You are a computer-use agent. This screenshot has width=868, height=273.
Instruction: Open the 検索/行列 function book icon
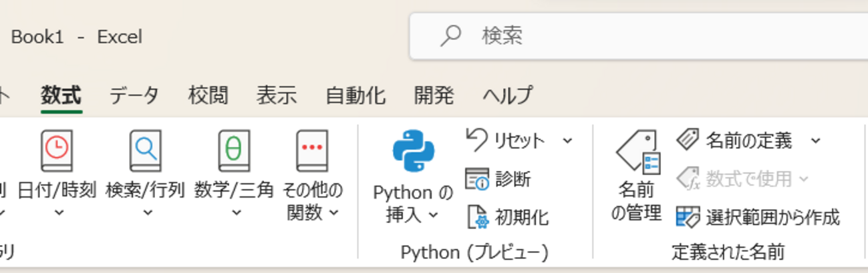[145, 151]
